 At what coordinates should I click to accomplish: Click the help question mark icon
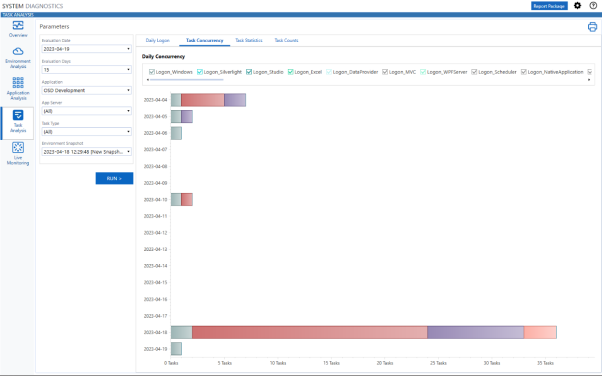tap(593, 6)
